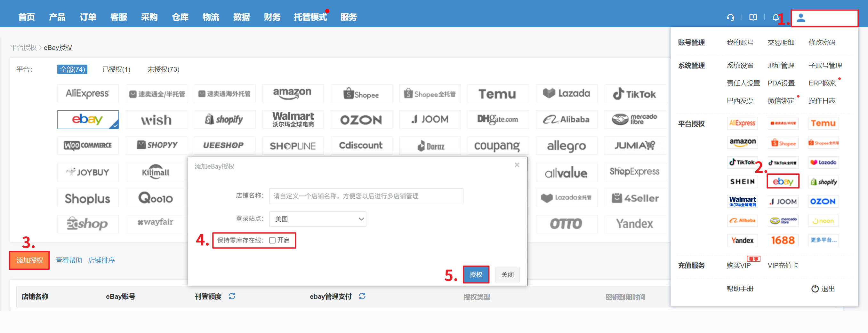Dismiss the dialog with the 关闭 button

507,274
